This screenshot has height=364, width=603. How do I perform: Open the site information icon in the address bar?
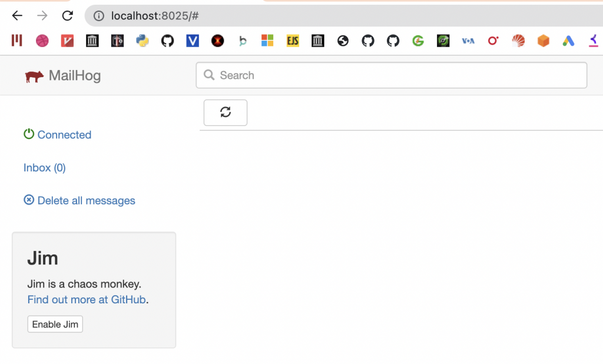pyautogui.click(x=99, y=16)
